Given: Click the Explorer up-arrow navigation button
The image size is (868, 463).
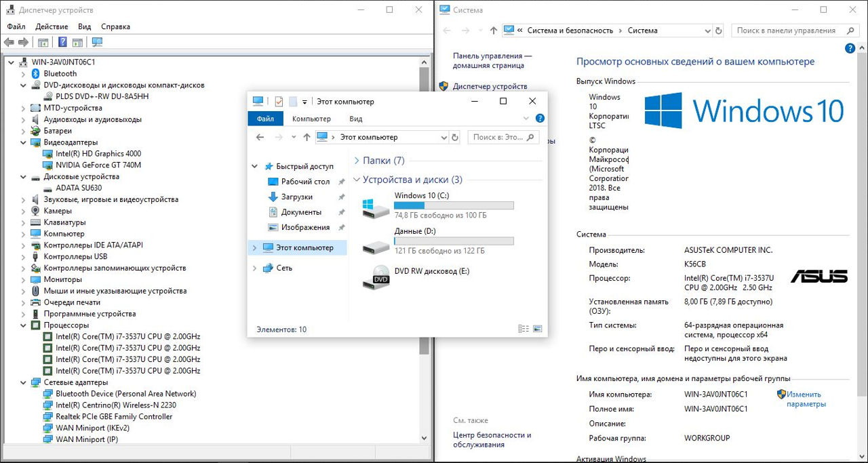Looking at the screenshot, I should coord(307,137).
